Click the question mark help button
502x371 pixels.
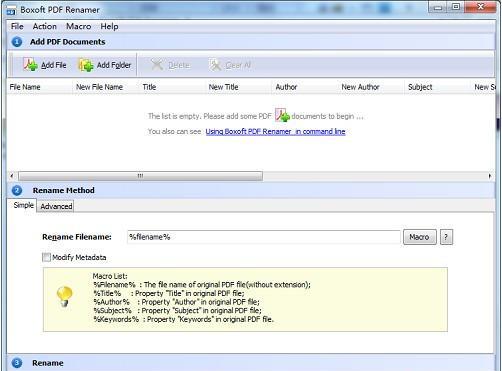point(446,237)
